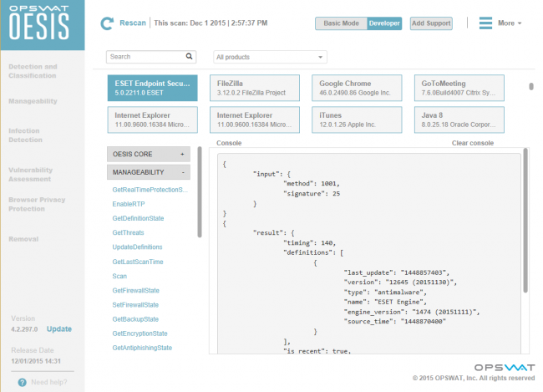Run the Scan method

click(119, 276)
